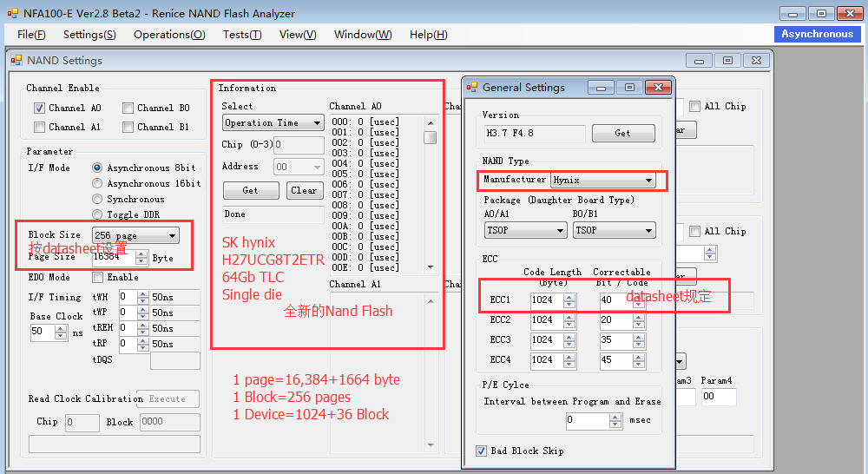This screenshot has width=868, height=474.
Task: Check the lower All Chip checkbox
Action: [x=694, y=231]
